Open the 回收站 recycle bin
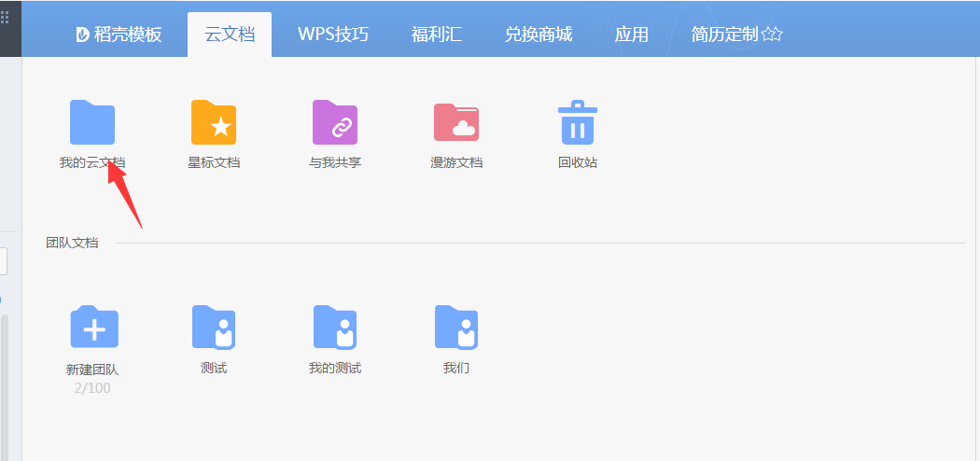Image resolution: width=980 pixels, height=461 pixels. pyautogui.click(x=578, y=123)
